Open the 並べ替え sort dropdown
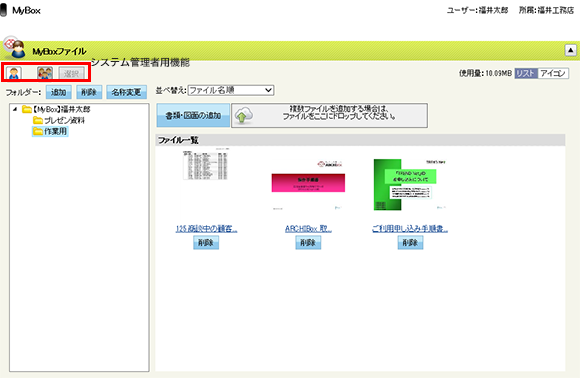The width and height of the screenshot is (580, 378). tap(231, 90)
